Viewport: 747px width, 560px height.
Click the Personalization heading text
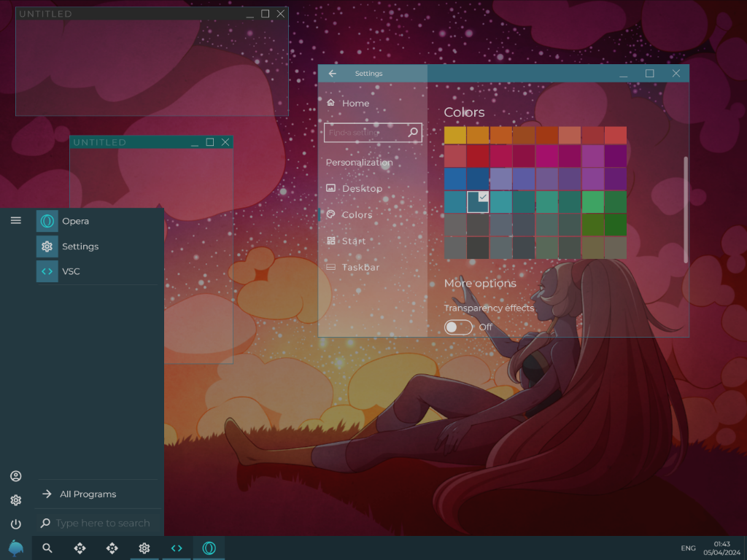tap(359, 163)
